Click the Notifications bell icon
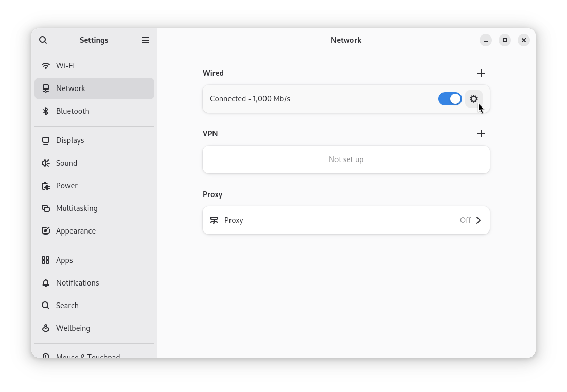The width and height of the screenshot is (567, 392). coord(46,282)
